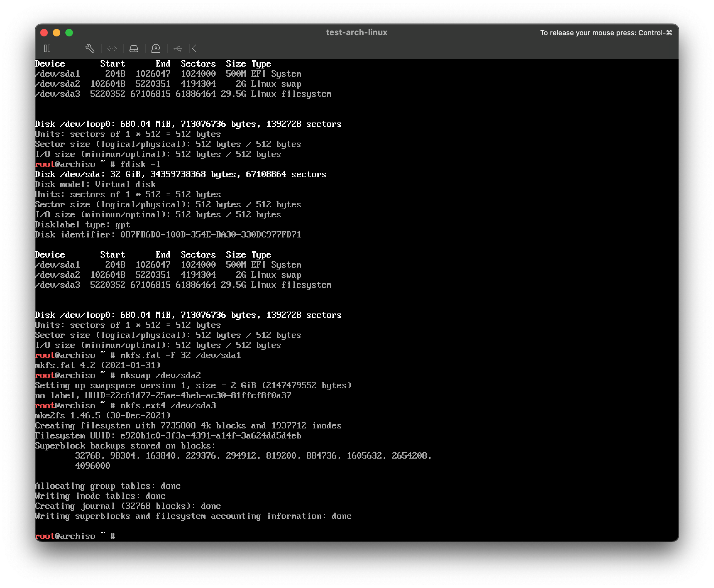Viewport: 714px width, 588px height.
Task: Toggle full screen with the green button
Action: click(69, 33)
